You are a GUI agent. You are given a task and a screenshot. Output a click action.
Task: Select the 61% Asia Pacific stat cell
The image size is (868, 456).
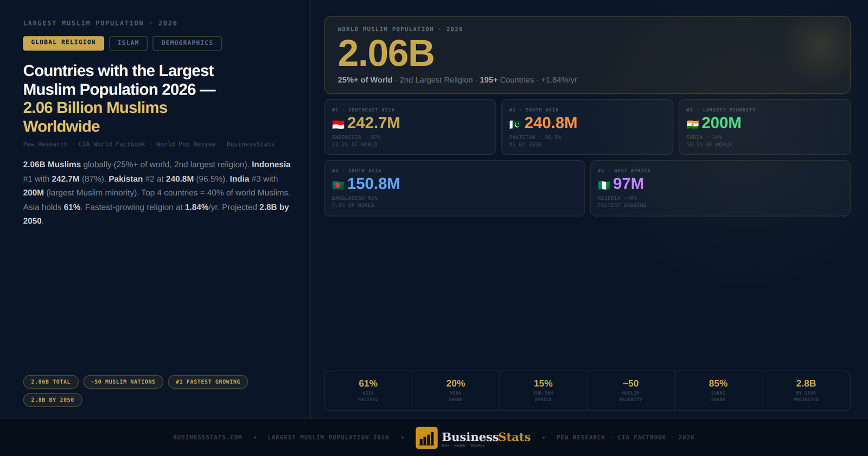tap(368, 390)
